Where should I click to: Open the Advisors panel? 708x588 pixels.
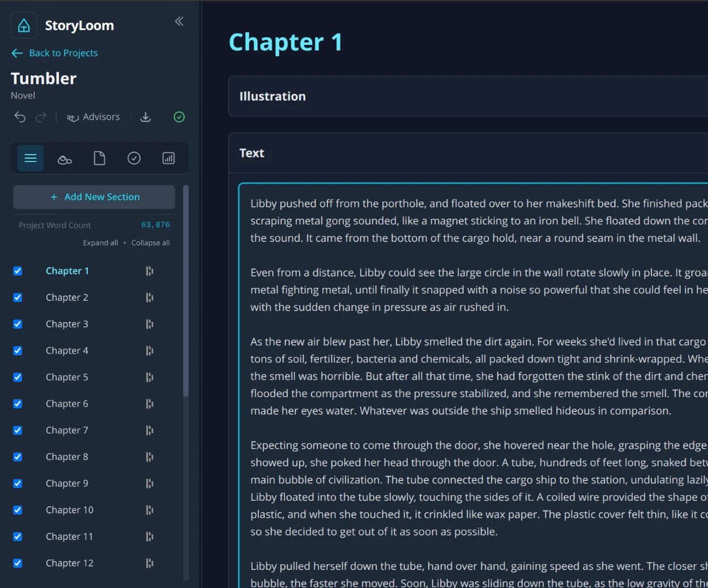[x=93, y=117]
